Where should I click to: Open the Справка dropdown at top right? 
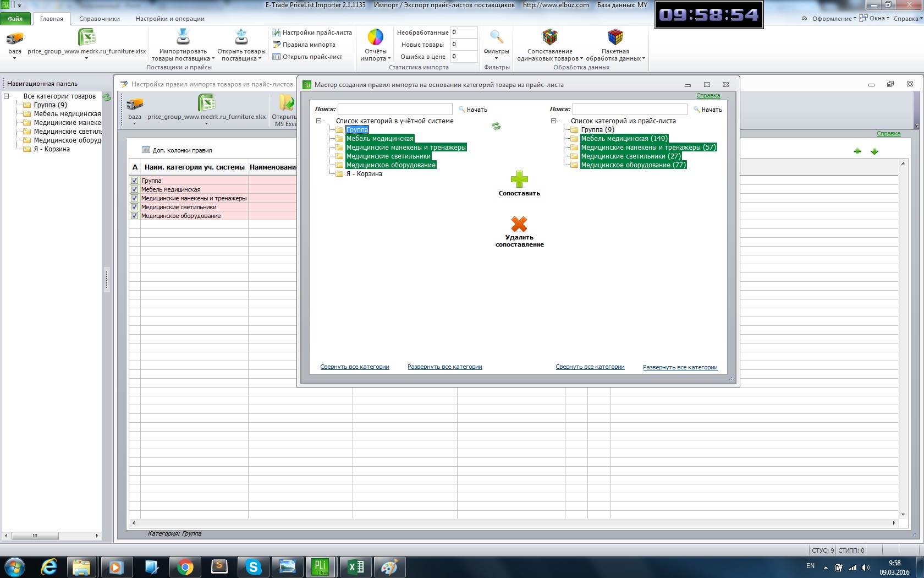tap(908, 19)
